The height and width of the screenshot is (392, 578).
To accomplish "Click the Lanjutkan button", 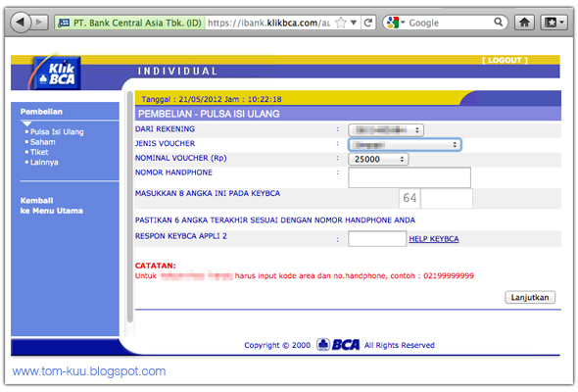I will pos(530,298).
